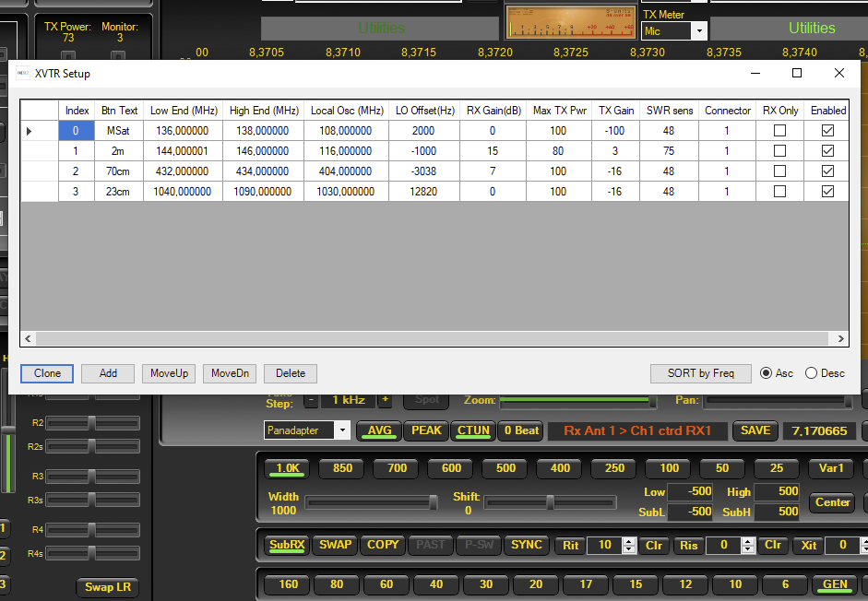Select the 1.0K filter button
The image size is (868, 601).
tap(288, 468)
